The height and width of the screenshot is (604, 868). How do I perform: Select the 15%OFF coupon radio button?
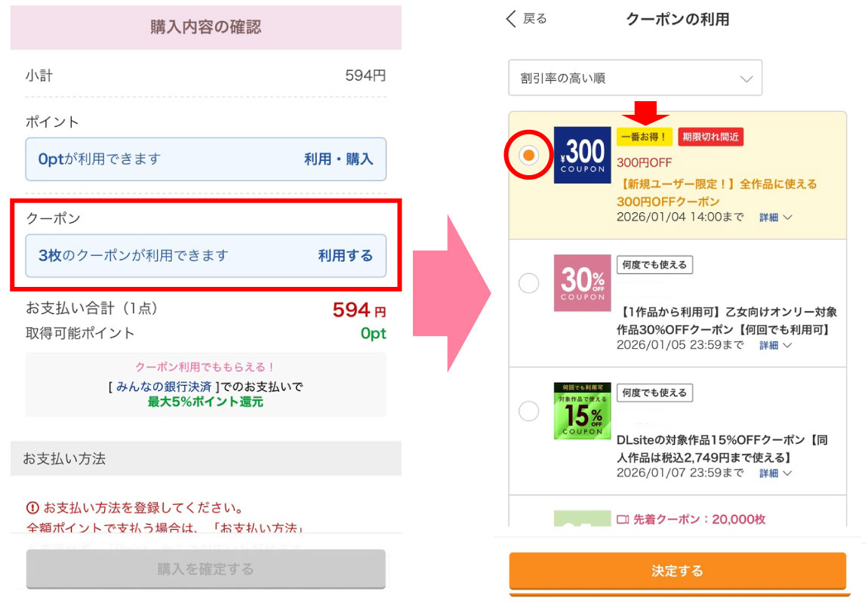pyautogui.click(x=529, y=411)
